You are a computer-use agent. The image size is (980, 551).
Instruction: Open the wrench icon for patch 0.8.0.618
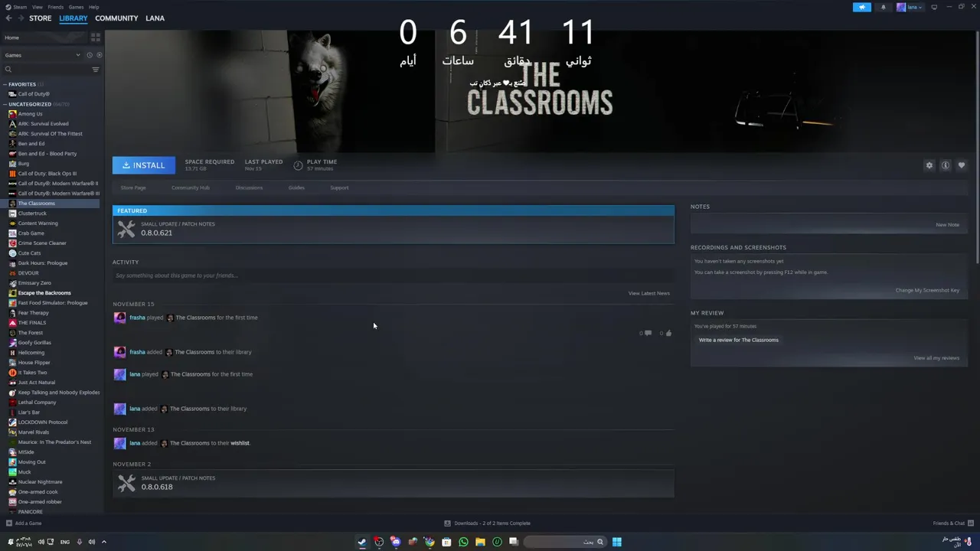click(126, 483)
